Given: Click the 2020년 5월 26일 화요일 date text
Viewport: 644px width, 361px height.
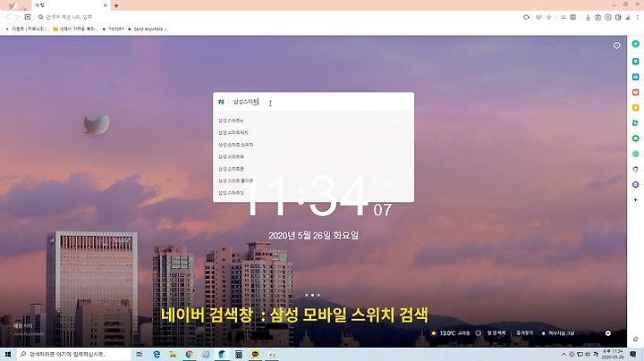Looking at the screenshot, I should pyautogui.click(x=313, y=236).
